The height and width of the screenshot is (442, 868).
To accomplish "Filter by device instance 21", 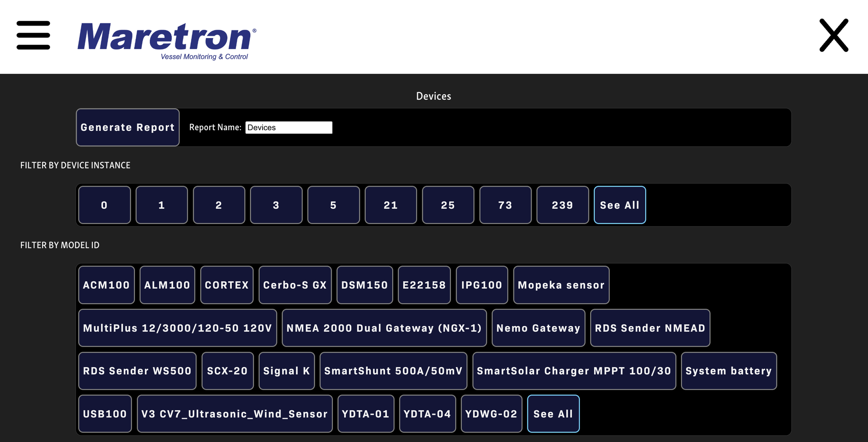I will pos(391,205).
